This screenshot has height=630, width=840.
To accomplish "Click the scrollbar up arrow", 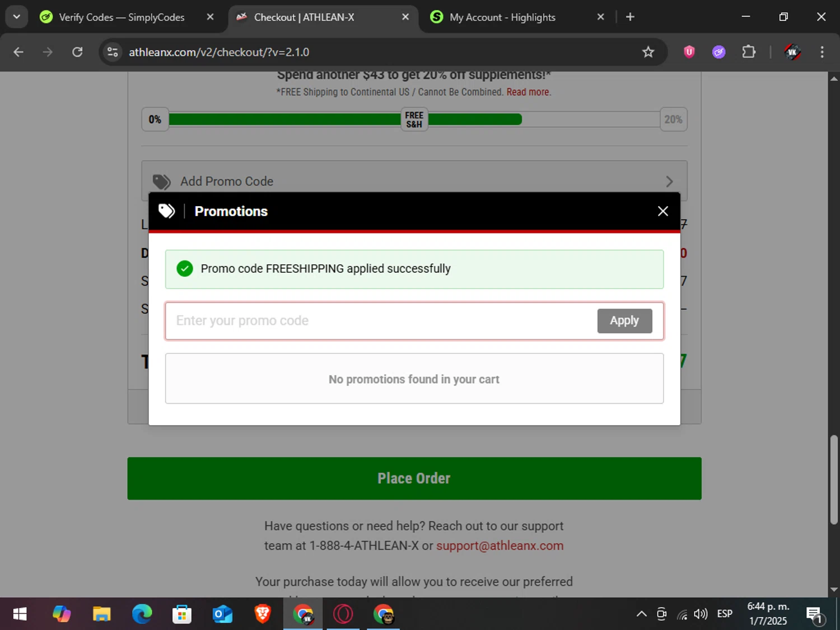I will 834,78.
